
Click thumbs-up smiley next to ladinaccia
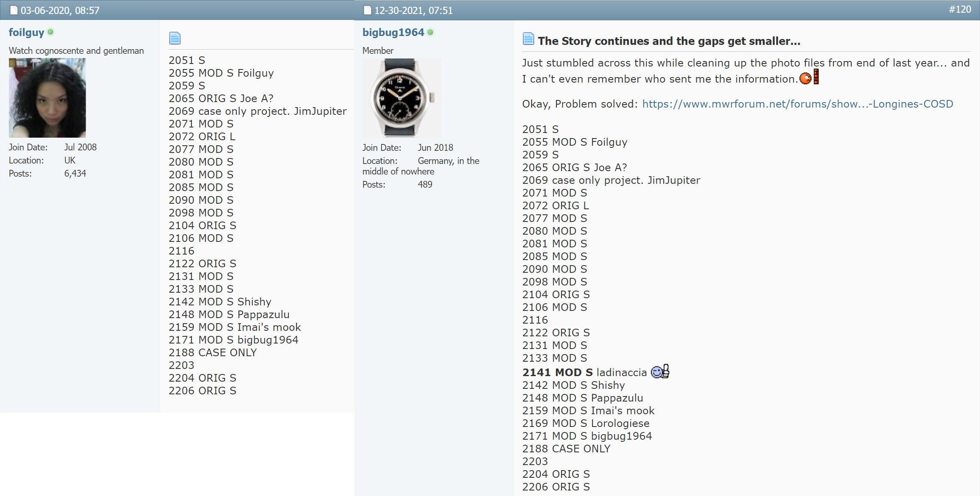(x=659, y=371)
